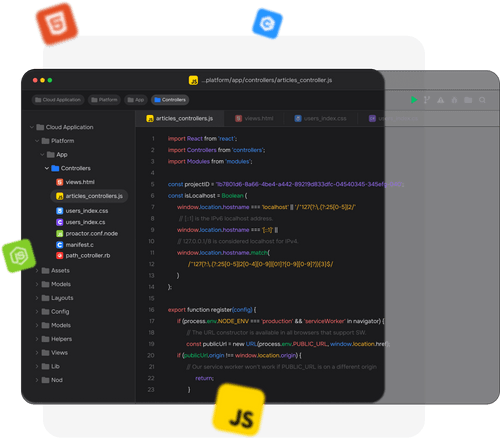This screenshot has width=500, height=439.
Task: Click the C# icon beside users_index.cs
Action: pyautogui.click(x=60, y=222)
